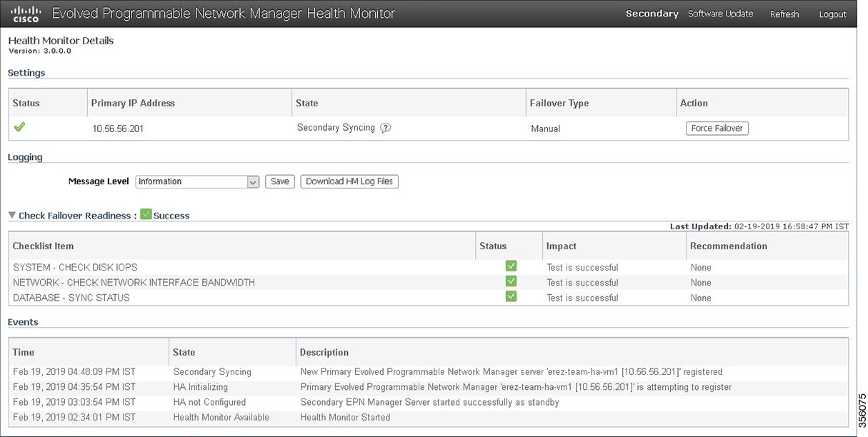Collapse the Check Failover Readiness section

pyautogui.click(x=11, y=214)
